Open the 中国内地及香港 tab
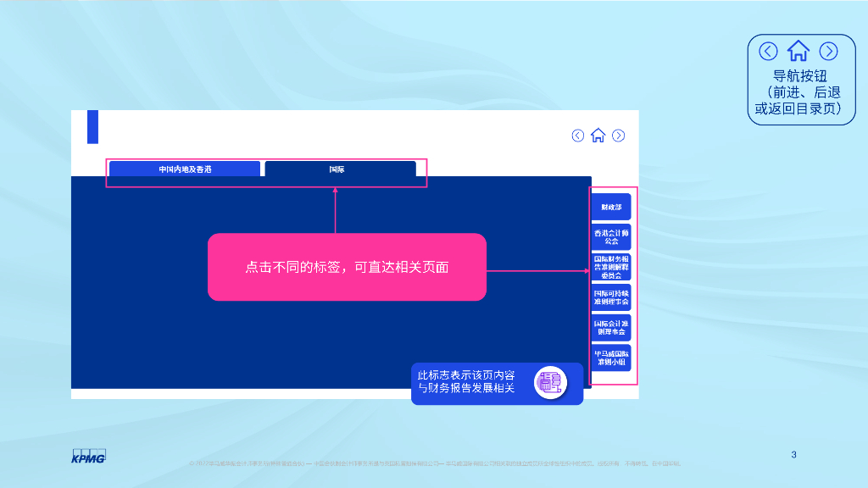 click(x=185, y=169)
